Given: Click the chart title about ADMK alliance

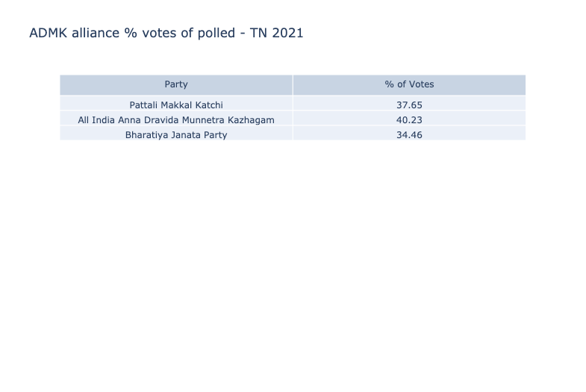Looking at the screenshot, I should pyautogui.click(x=166, y=33).
